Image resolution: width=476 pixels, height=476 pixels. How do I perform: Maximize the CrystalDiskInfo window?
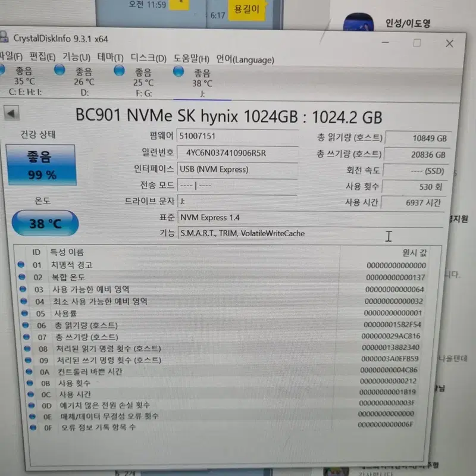pos(417,43)
